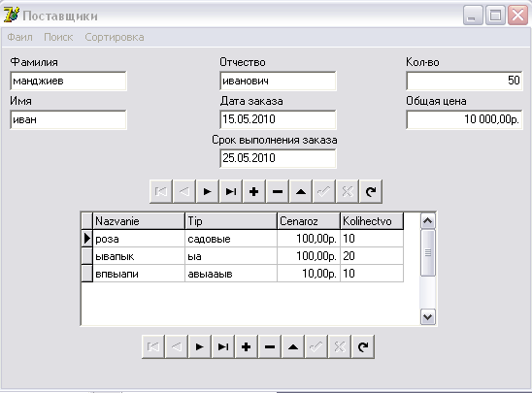Click the grid vertical scrollbar thumb
The image size is (532, 393).
click(428, 253)
